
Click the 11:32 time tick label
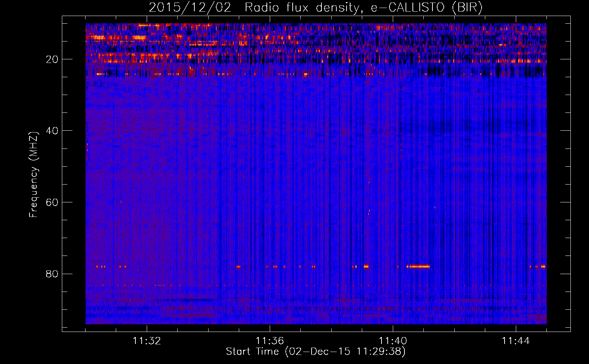[x=147, y=341]
